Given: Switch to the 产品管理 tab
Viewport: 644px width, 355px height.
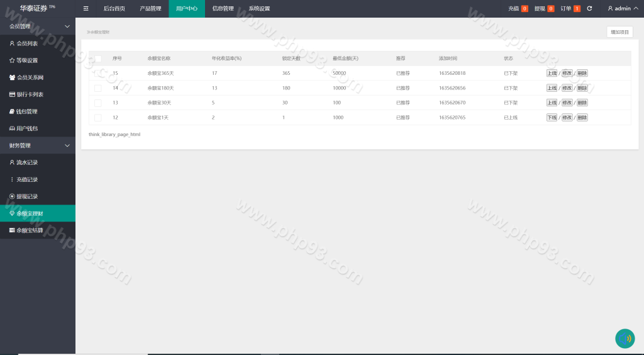Looking at the screenshot, I should [150, 9].
